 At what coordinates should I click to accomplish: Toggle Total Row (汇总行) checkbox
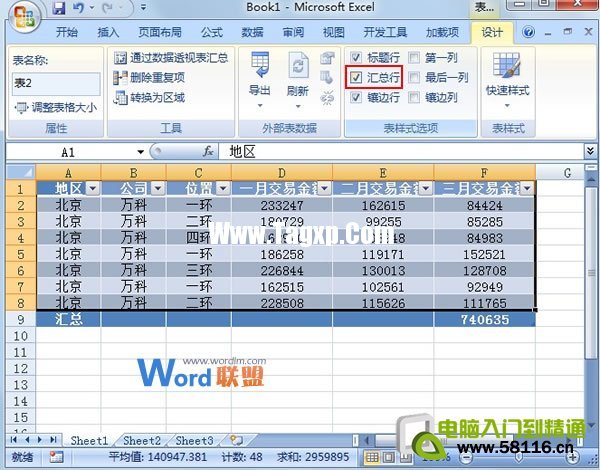point(355,78)
